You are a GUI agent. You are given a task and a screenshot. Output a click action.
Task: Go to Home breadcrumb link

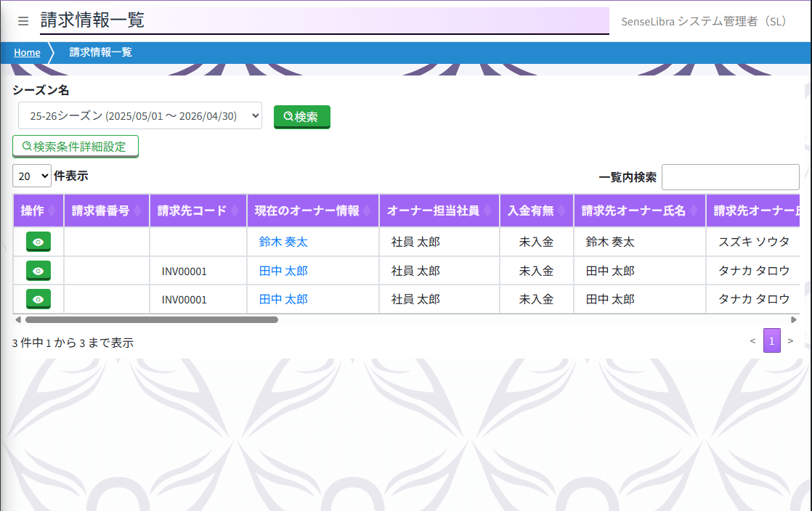click(27, 52)
